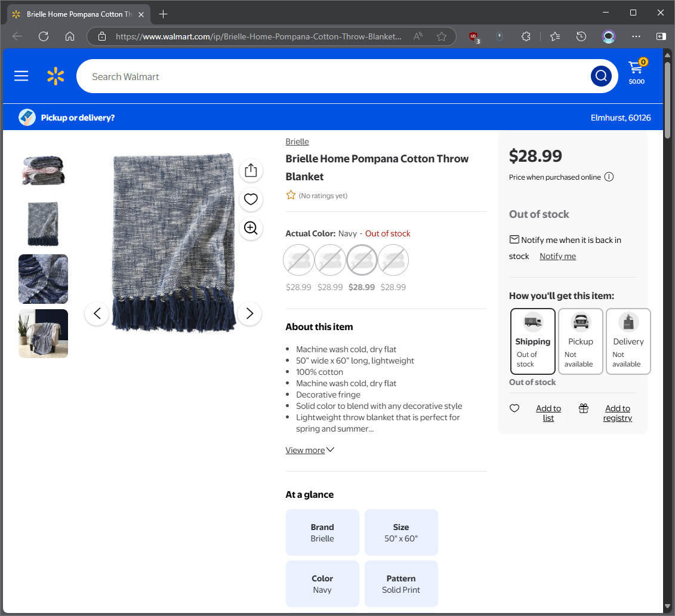Screen dimensions: 675x616
Task: Click the browser address bar URL
Action: coord(258,36)
